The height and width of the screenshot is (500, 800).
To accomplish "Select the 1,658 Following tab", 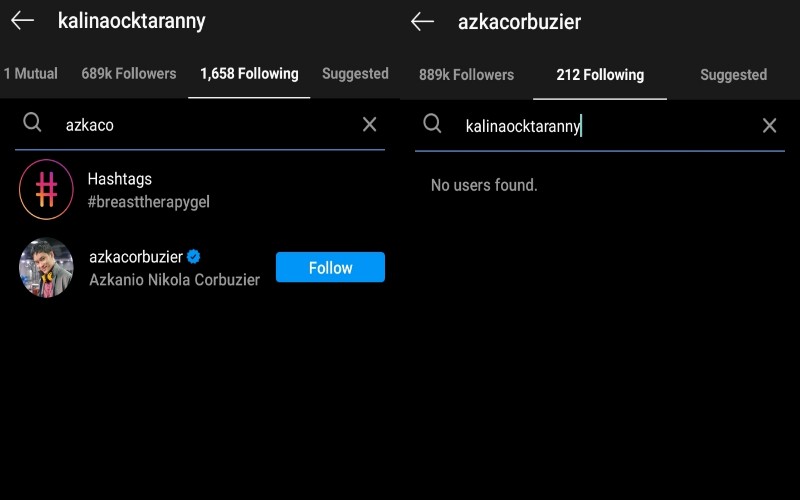I will 249,74.
